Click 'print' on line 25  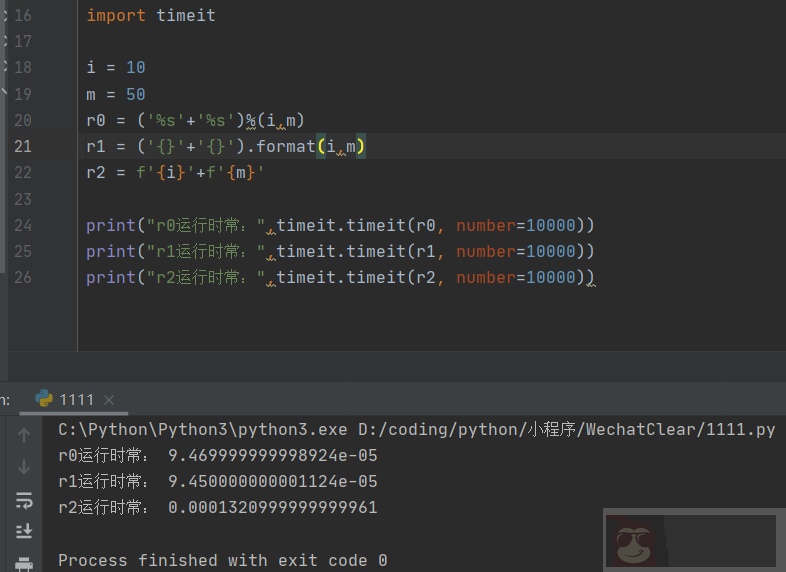111,252
